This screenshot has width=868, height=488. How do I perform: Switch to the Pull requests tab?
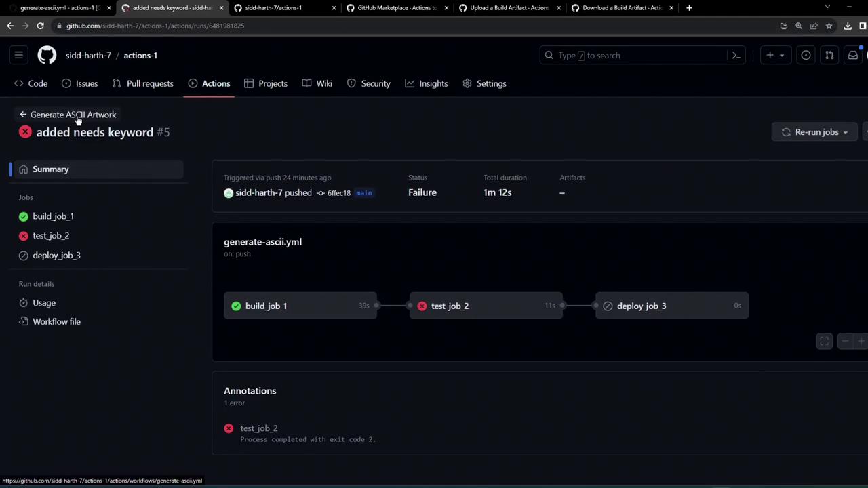coord(142,83)
